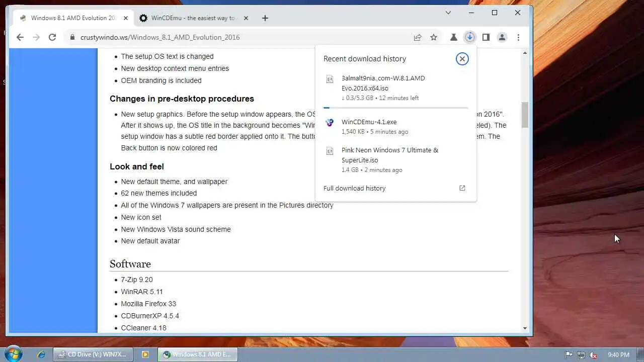The width and height of the screenshot is (644, 362).
Task: Open the media player taskbar icon
Action: click(x=145, y=354)
